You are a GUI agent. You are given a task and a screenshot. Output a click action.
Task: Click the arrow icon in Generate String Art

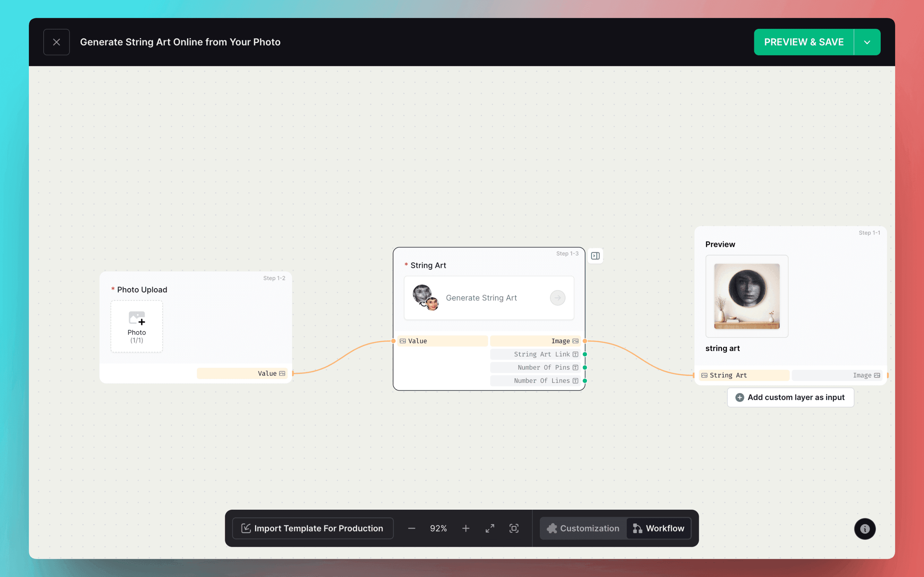click(558, 298)
